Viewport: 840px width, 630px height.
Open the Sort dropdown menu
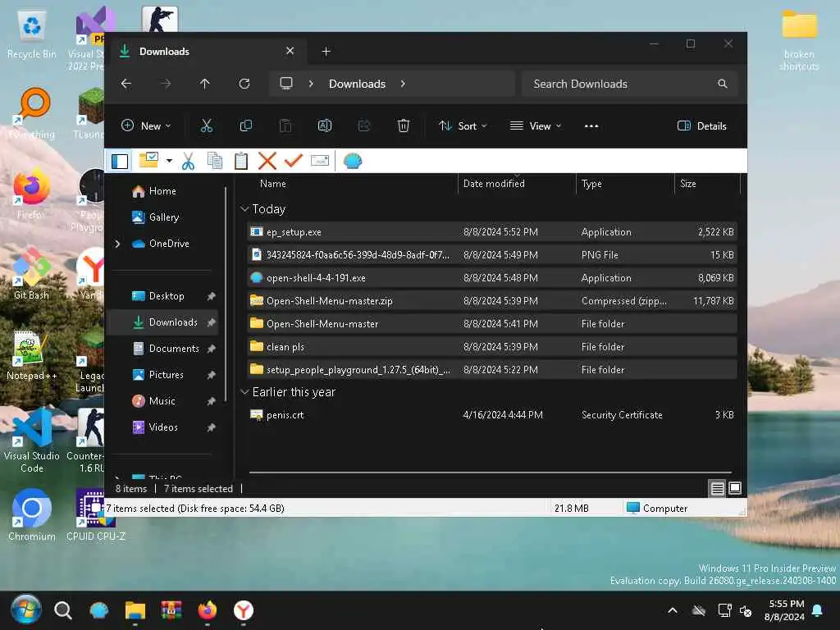pos(463,126)
